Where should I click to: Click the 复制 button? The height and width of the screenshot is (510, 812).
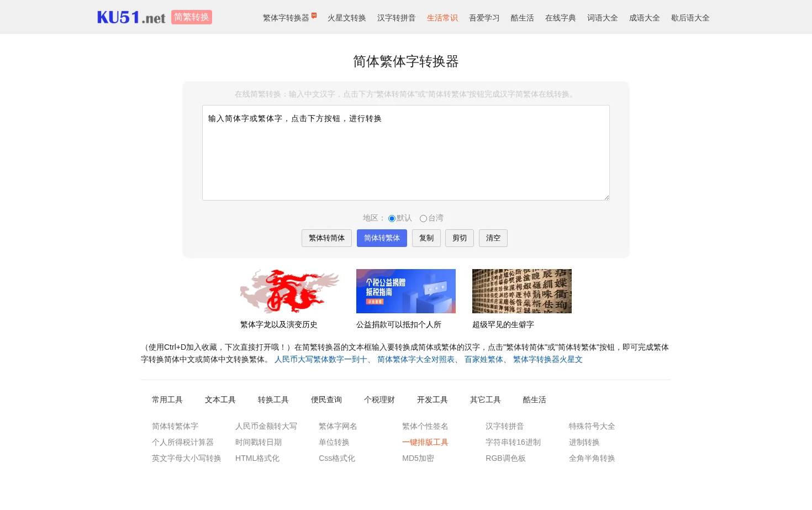point(426,238)
